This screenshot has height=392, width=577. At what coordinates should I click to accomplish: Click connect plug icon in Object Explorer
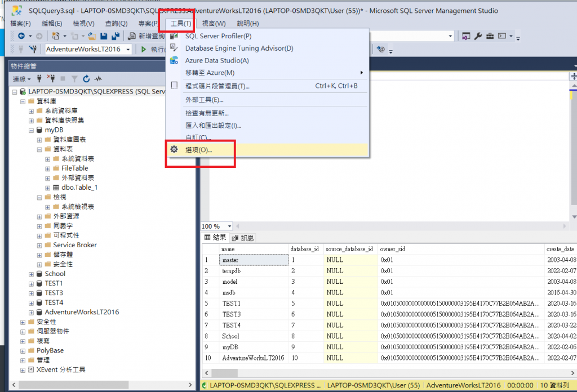click(39, 79)
